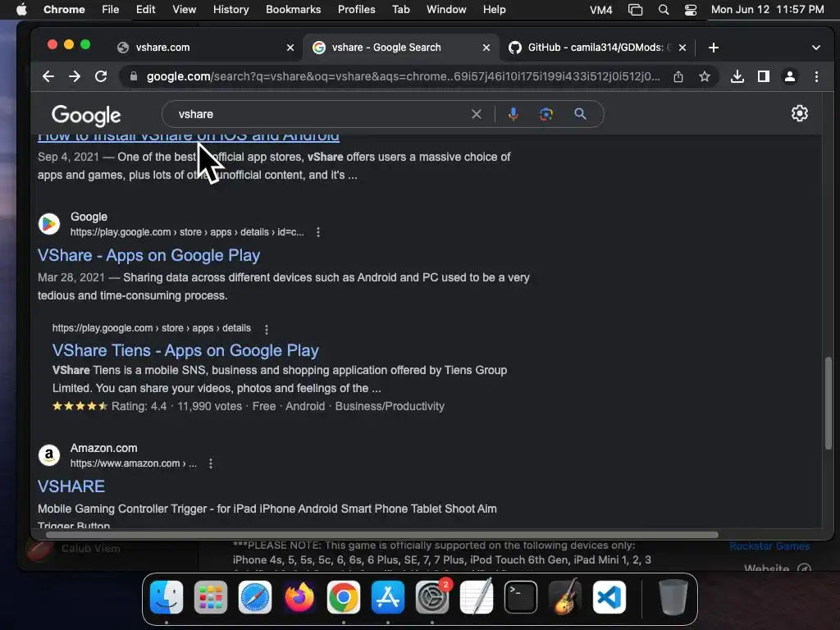
Task: Go forward with the browser forward arrow
Action: tap(75, 76)
